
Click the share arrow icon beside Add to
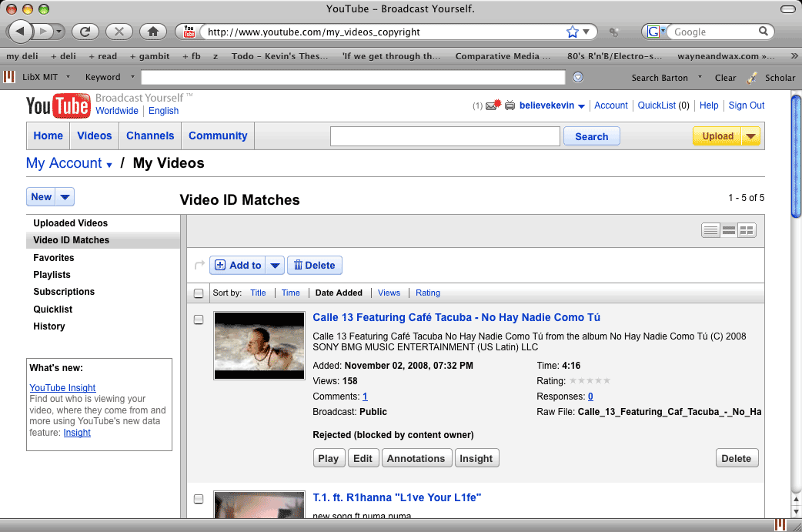(199, 265)
